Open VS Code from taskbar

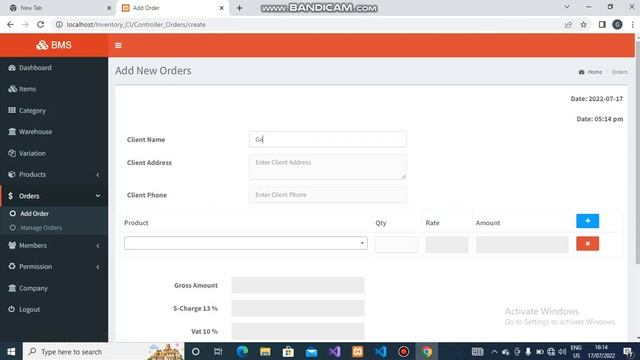[381, 351]
